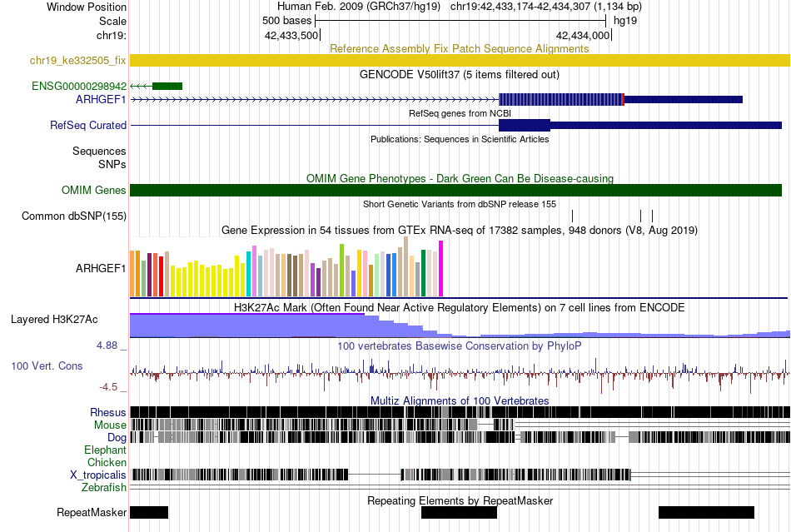791x532 pixels.
Task: Click the ARHGEF1 label in the GENCODE track
Action: (x=101, y=99)
